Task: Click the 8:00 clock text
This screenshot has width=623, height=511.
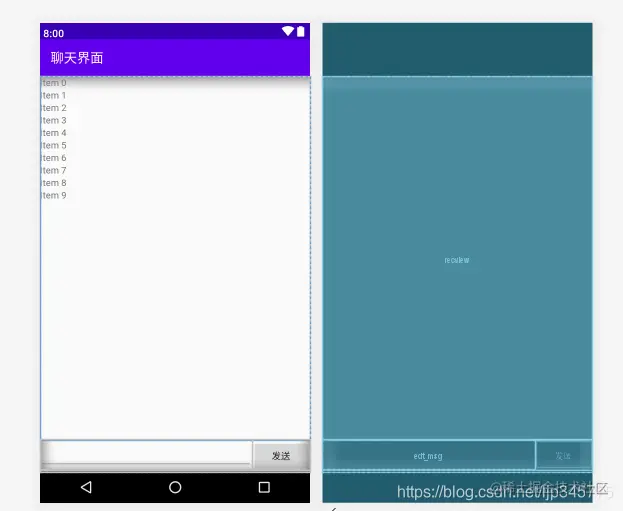Action: (x=54, y=33)
